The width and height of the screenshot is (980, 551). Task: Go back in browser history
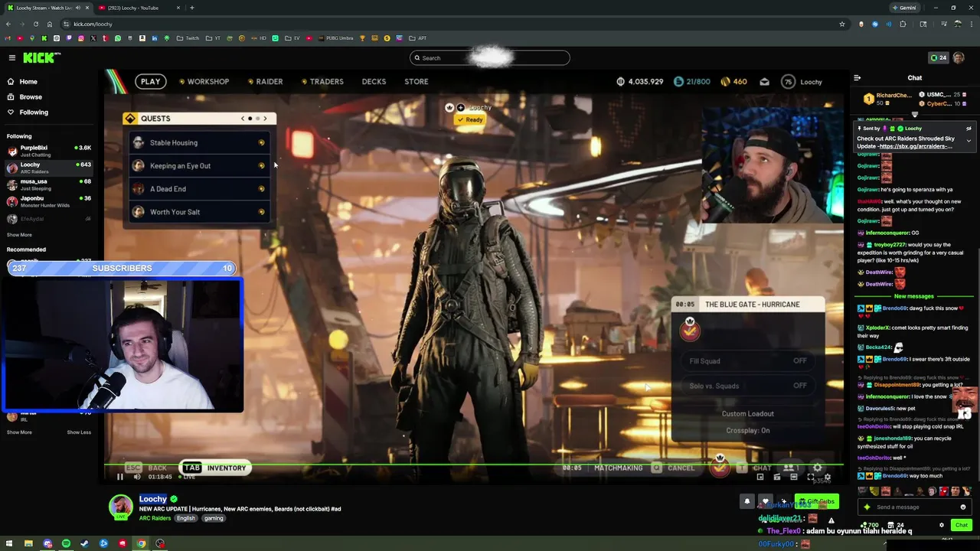8,24
